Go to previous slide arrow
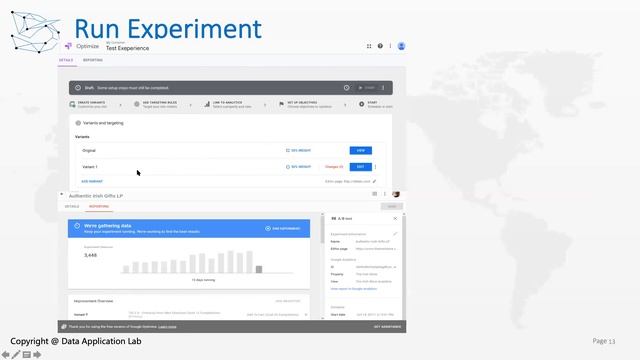Viewport: 640px width, 360px height. point(5,355)
